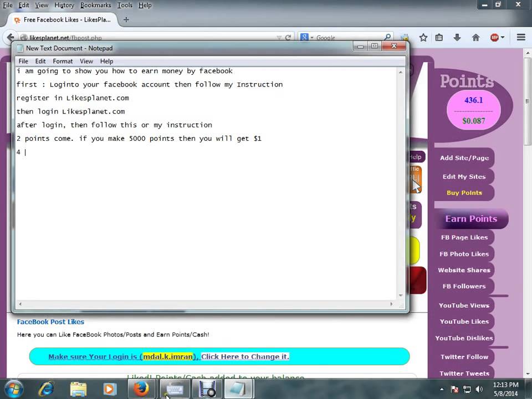Open on-screen keyboard taskbar icon
Image resolution: width=532 pixels, height=399 pixels.
(175, 389)
